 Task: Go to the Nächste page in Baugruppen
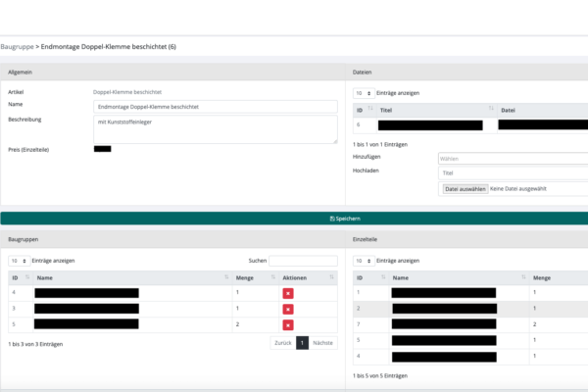point(323,343)
